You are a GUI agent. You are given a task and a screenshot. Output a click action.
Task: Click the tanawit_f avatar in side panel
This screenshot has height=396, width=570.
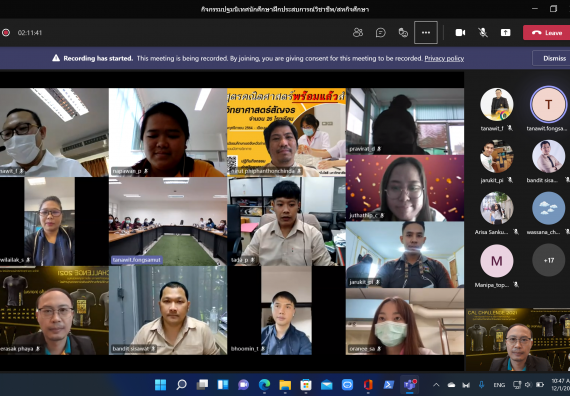tap(497, 104)
